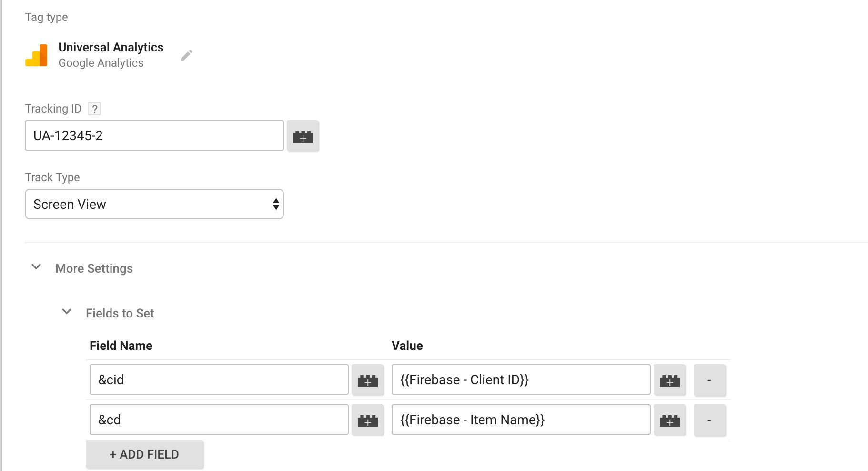Image resolution: width=868 pixels, height=471 pixels.
Task: Click the Value column header
Action: [407, 346]
